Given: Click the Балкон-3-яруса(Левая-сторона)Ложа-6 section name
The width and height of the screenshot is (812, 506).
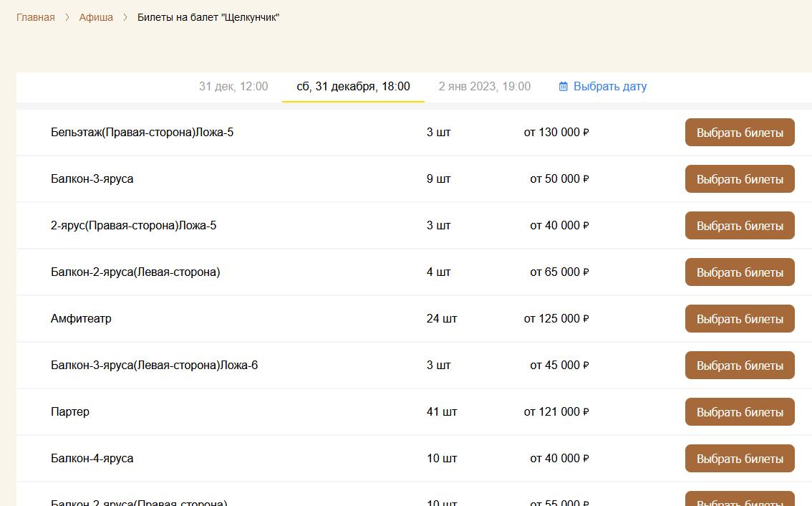Looking at the screenshot, I should pos(155,366).
